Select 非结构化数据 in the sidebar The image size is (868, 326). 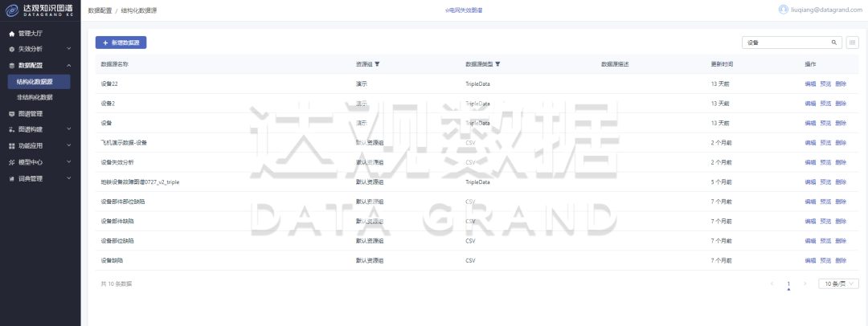35,97
